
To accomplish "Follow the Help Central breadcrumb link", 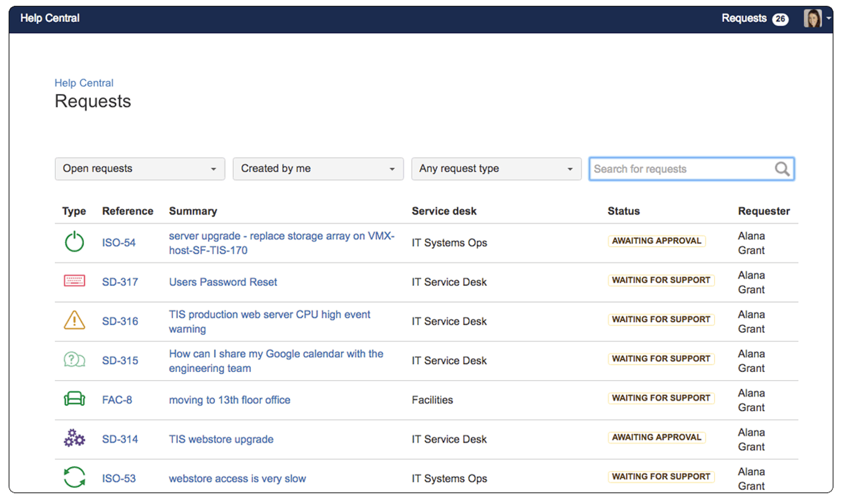I will [x=84, y=83].
